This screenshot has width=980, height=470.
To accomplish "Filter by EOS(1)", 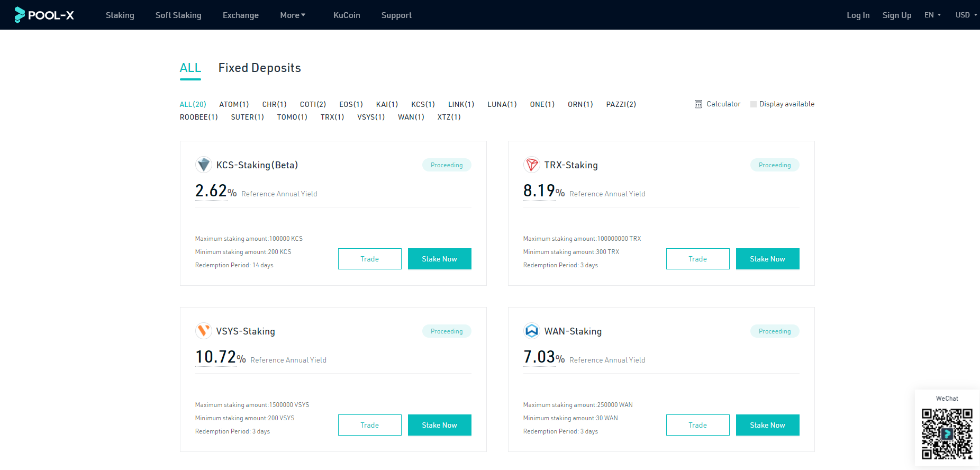I will [x=351, y=104].
